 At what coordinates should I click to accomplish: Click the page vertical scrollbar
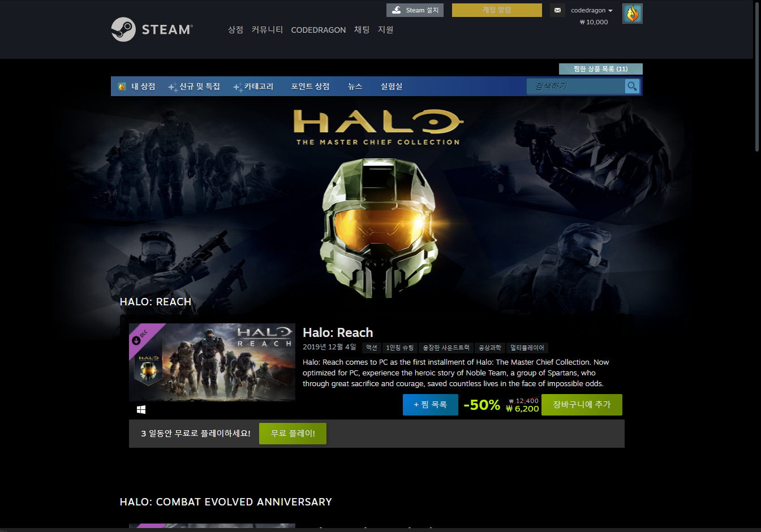pos(757,77)
